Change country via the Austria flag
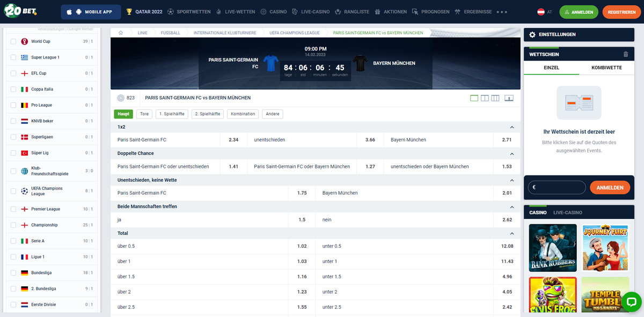The image size is (644, 317). 541,11
